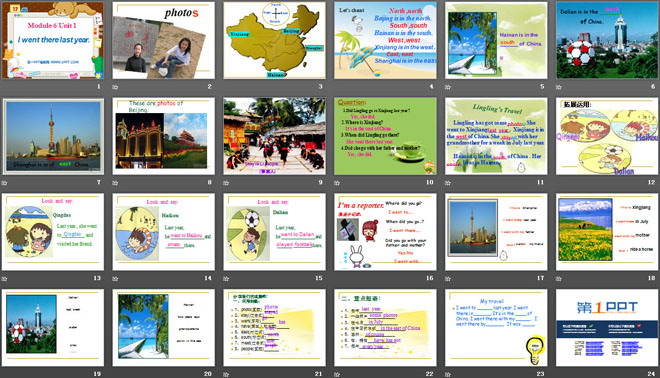Select the China map slide 3

pyautogui.click(x=274, y=40)
